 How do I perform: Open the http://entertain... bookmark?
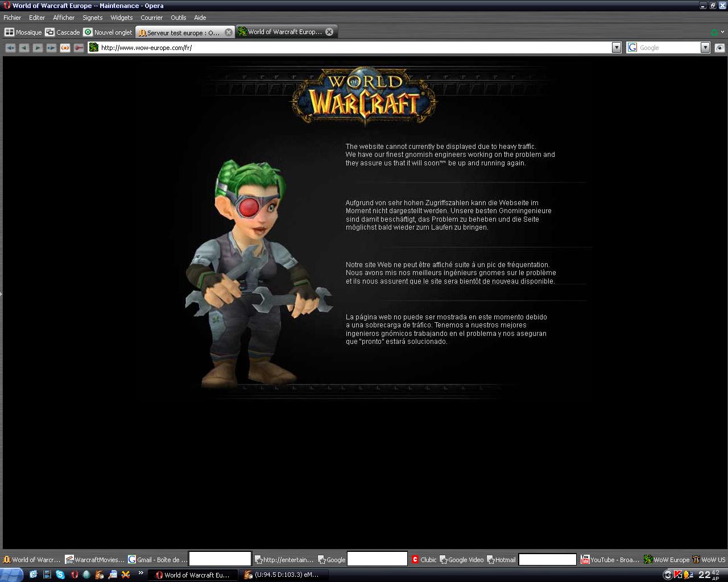[284, 560]
